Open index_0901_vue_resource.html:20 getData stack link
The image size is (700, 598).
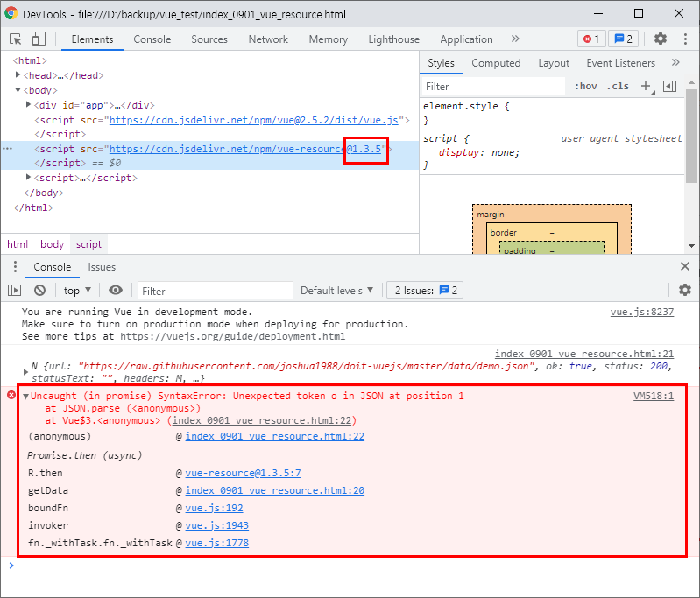275,491
